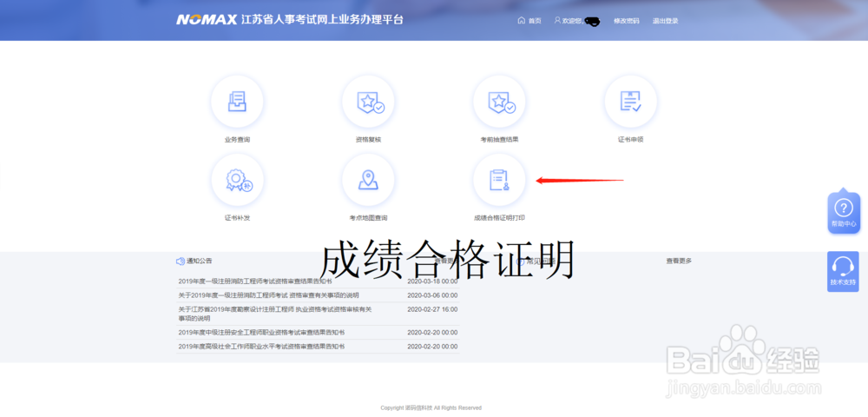Screen dimensions: 868x417
Task: Click 查看更多 on the right panel
Action: [679, 261]
